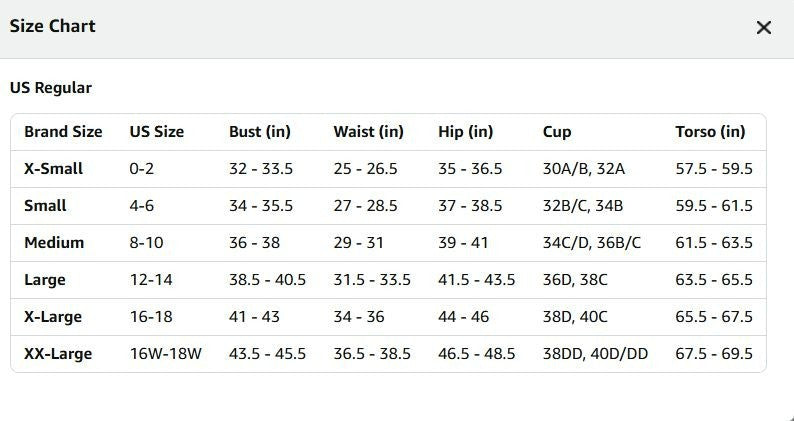Select the X-Small row label
Image resolution: width=794 pixels, height=421 pixels.
(53, 169)
